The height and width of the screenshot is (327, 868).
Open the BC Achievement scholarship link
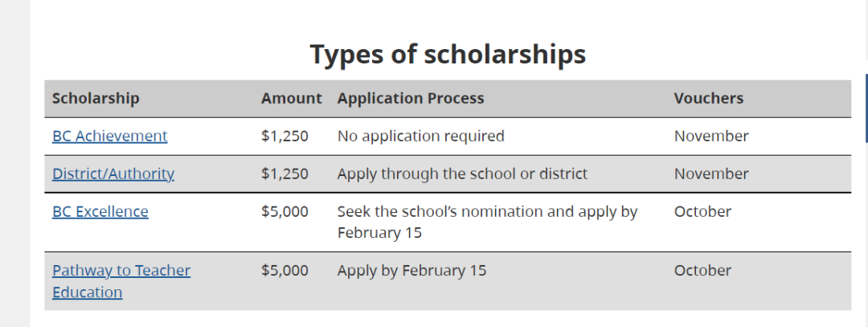click(x=109, y=136)
